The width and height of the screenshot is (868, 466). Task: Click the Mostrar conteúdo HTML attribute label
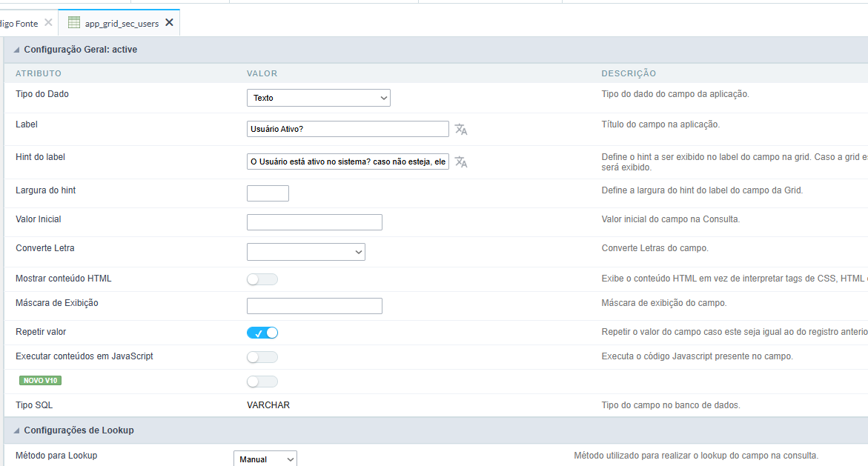pos(64,279)
